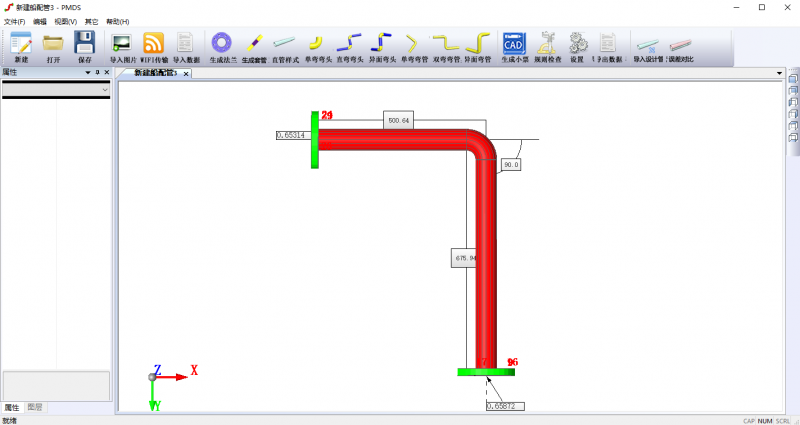The height and width of the screenshot is (425, 800).
Task: Open the 属性 panel options arrow
Action: [x=87, y=73]
